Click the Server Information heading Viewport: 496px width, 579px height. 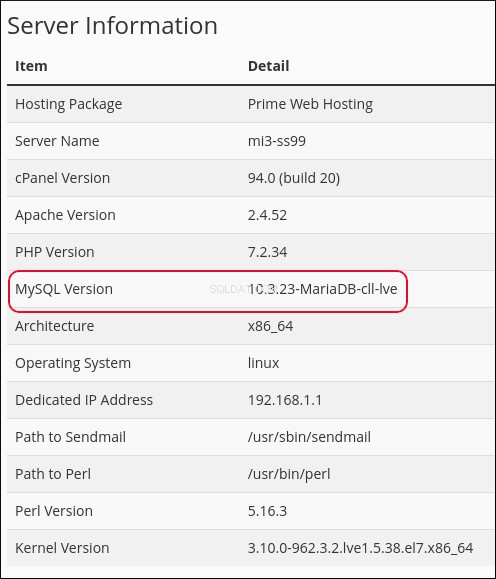112,26
